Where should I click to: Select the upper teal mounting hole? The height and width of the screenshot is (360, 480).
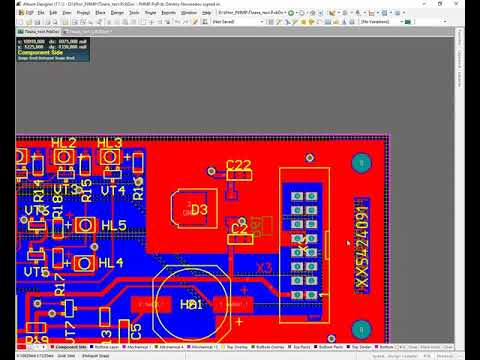(x=362, y=163)
